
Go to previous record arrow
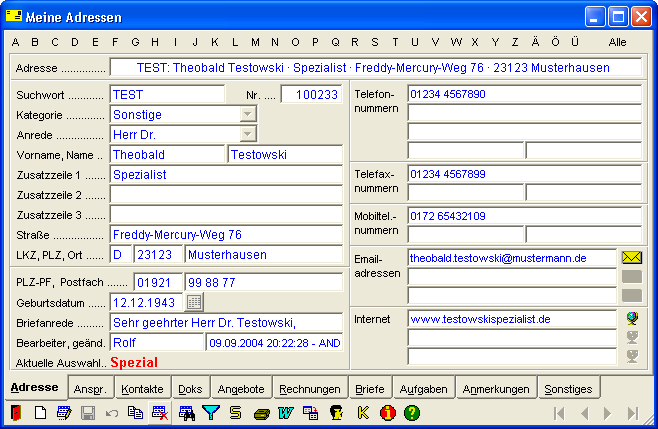(x=584, y=414)
